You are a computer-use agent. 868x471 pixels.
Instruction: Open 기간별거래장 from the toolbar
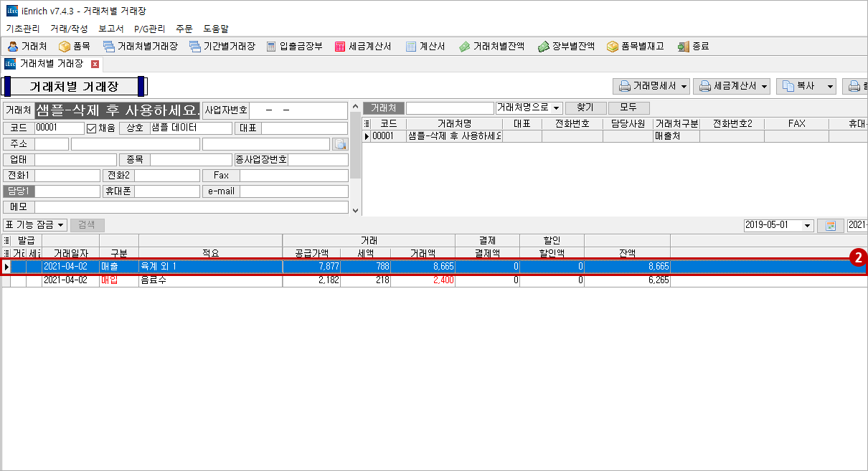[222, 46]
